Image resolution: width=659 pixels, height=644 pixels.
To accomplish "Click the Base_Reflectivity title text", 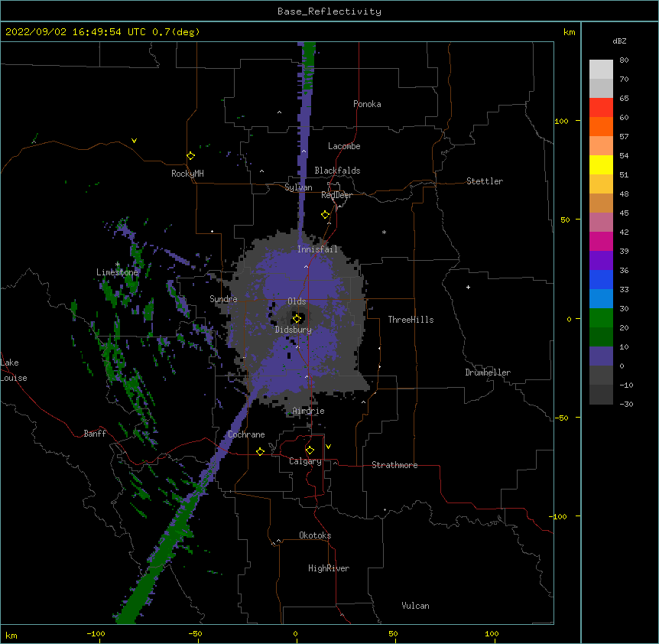I will click(x=329, y=11).
